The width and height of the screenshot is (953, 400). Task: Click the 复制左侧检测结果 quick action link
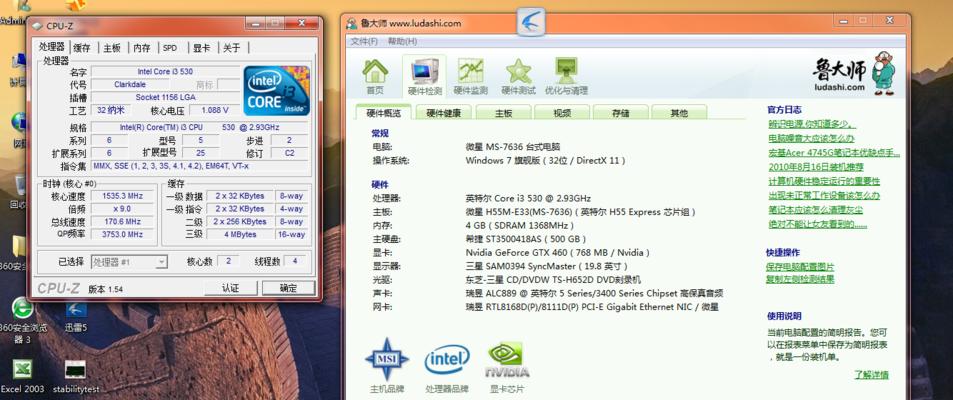[800, 279]
